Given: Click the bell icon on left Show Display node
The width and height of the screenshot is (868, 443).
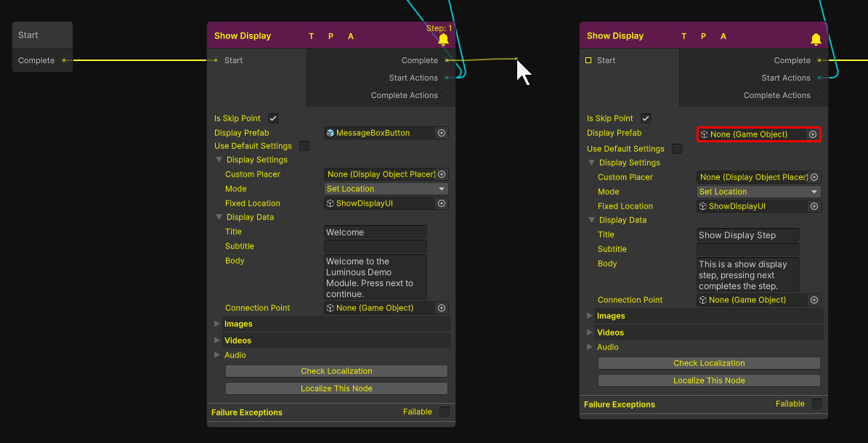Looking at the screenshot, I should [443, 39].
